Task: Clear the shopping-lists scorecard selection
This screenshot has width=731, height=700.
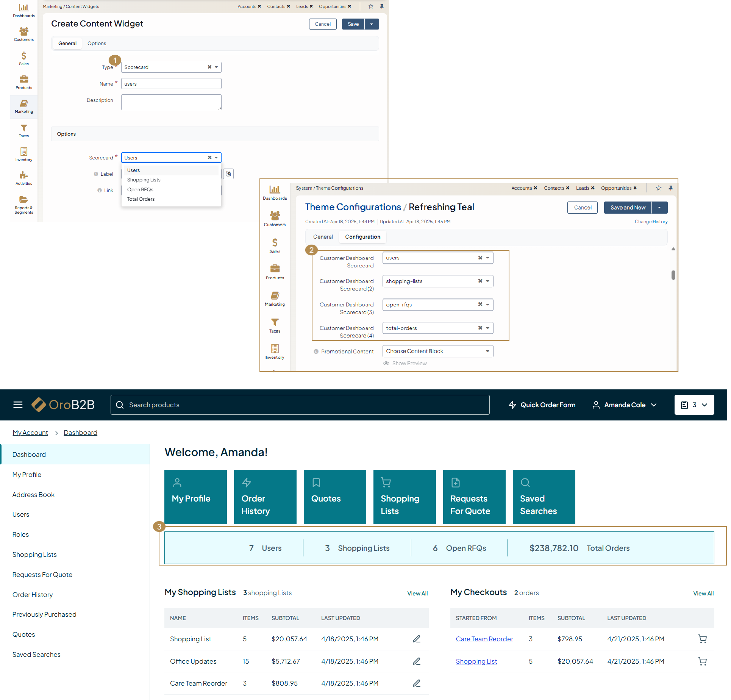Action: point(480,281)
